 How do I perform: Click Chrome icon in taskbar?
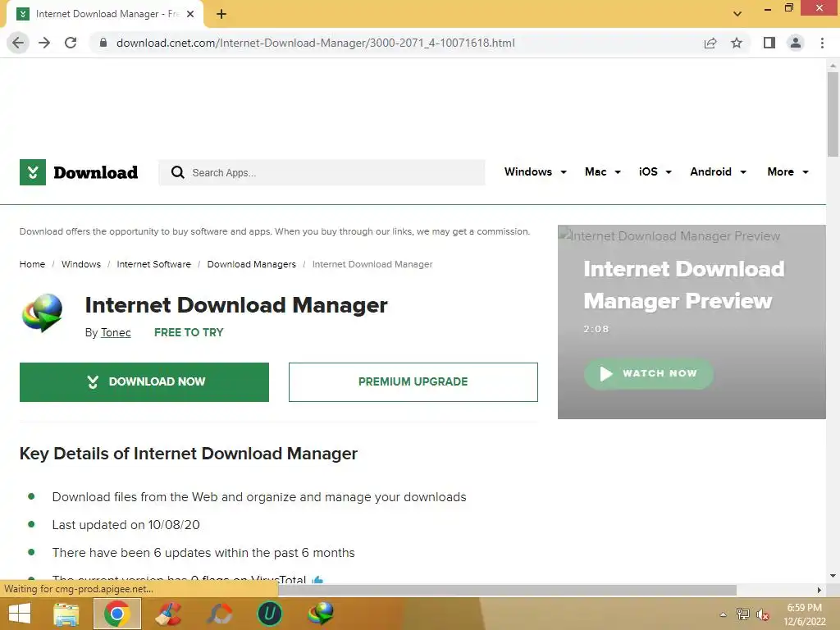pos(116,614)
